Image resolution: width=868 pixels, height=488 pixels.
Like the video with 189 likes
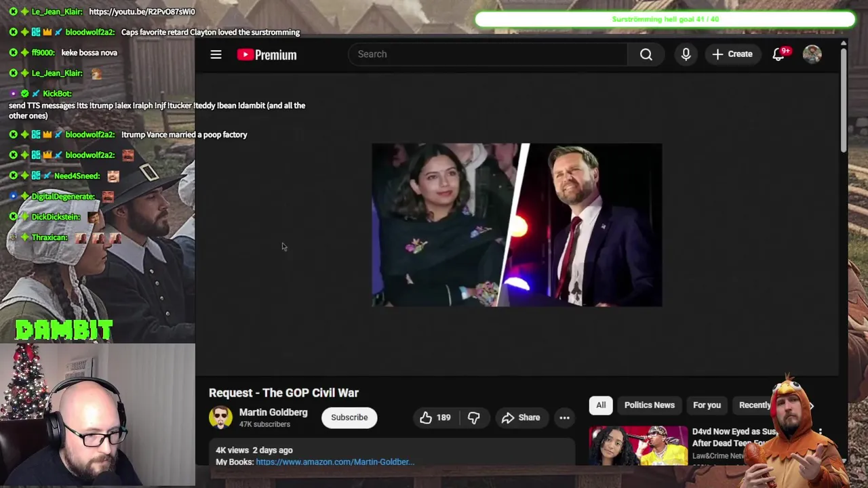coord(435,418)
